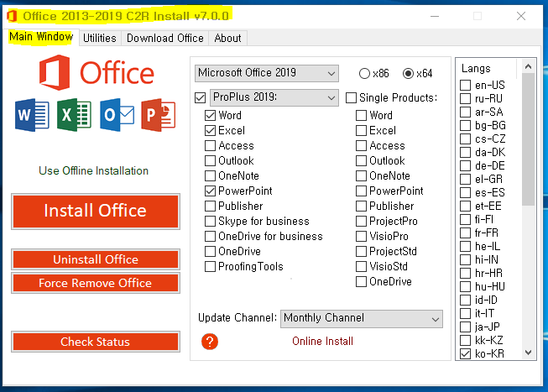Image resolution: width=548 pixels, height=392 pixels.
Task: Check Access under Single Products
Action: pos(361,145)
